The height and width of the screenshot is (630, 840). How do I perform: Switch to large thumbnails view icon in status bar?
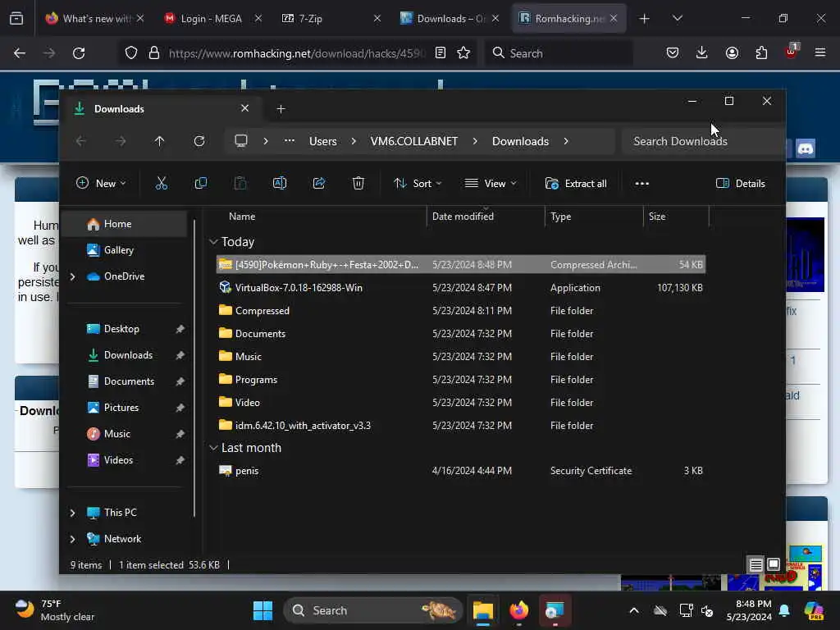click(773, 564)
